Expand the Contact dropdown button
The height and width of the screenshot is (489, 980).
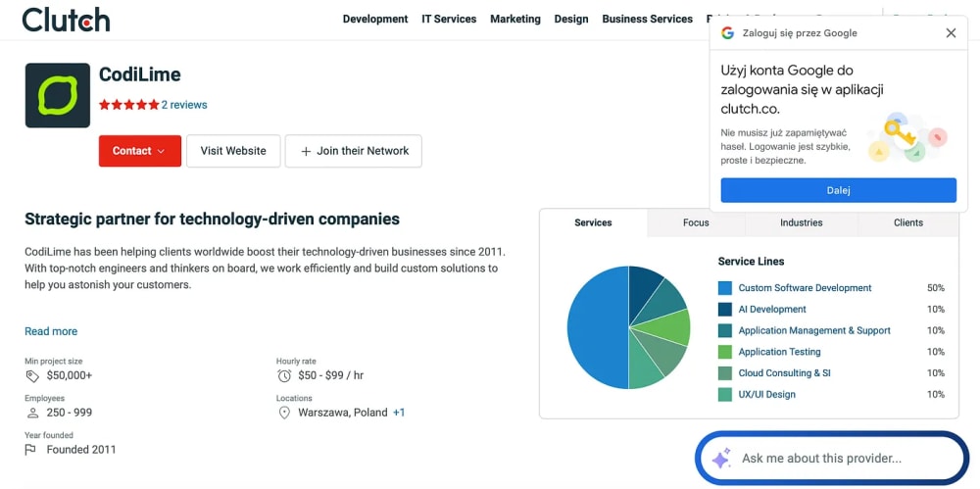140,151
